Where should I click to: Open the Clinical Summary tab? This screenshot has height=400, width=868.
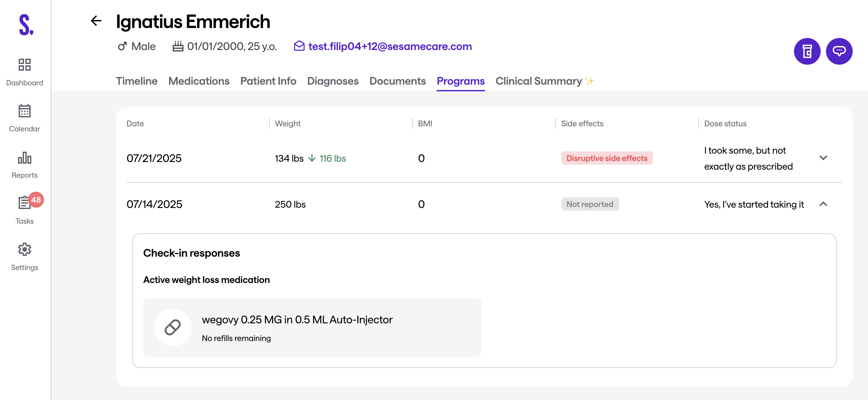538,81
